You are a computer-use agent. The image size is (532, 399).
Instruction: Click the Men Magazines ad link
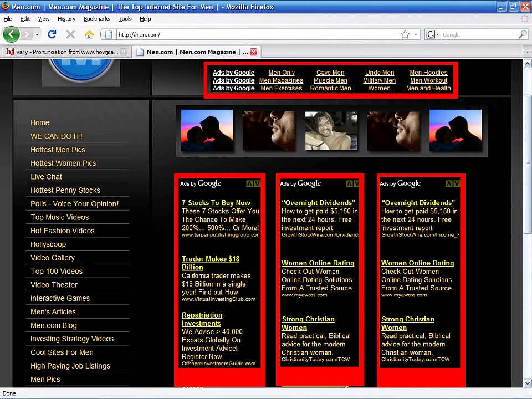[282, 80]
